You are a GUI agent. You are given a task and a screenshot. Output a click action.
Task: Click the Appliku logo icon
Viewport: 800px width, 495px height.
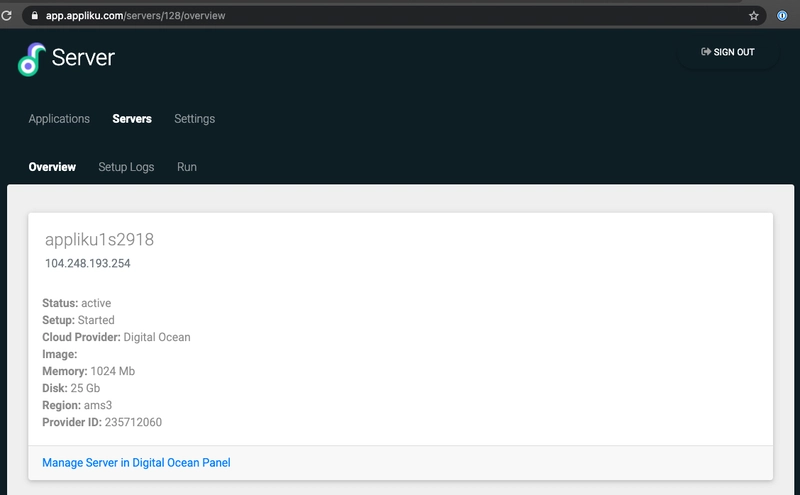32,59
